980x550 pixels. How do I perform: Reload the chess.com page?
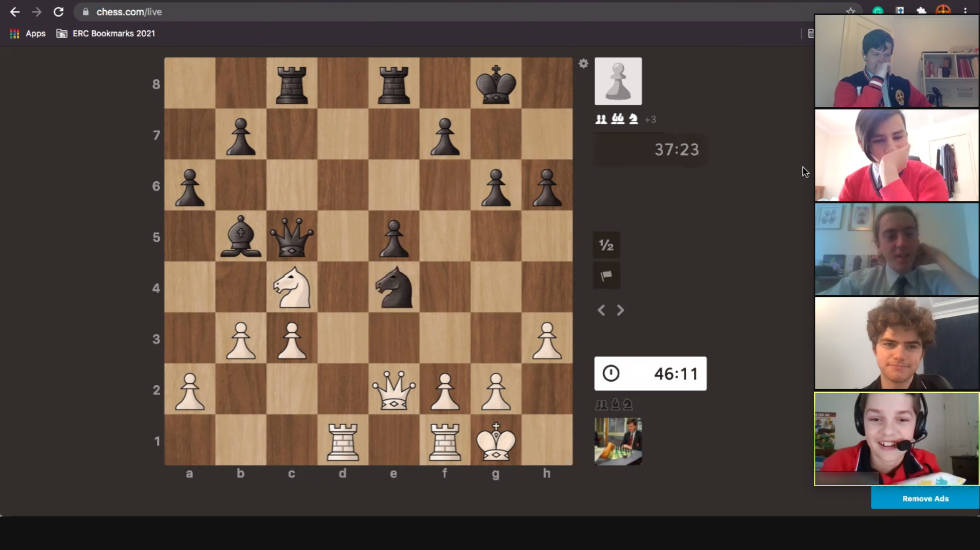click(58, 12)
